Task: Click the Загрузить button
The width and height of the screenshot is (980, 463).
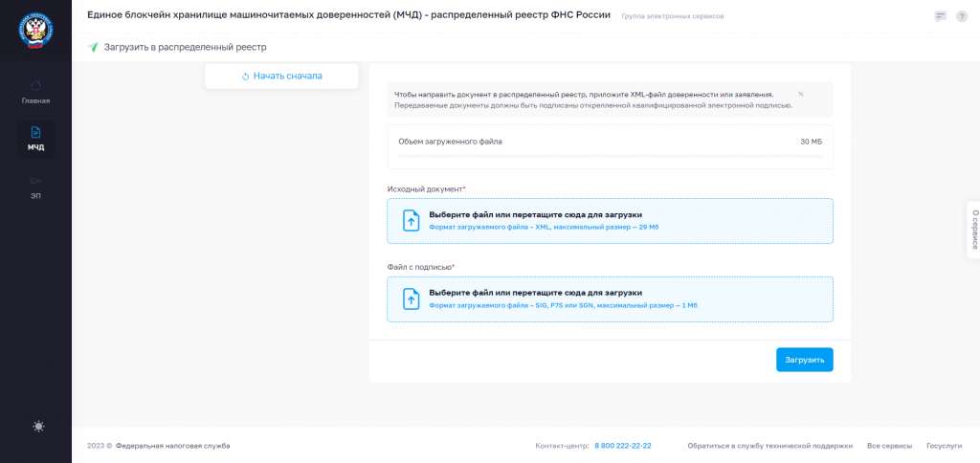Action: (804, 360)
